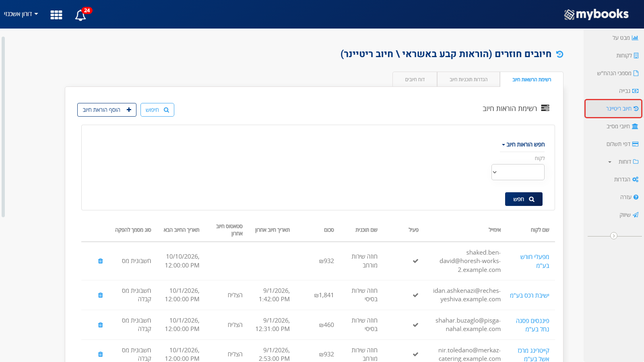Switch to דוח חיובים tab
Image resolution: width=644 pixels, height=362 pixels.
pyautogui.click(x=415, y=80)
